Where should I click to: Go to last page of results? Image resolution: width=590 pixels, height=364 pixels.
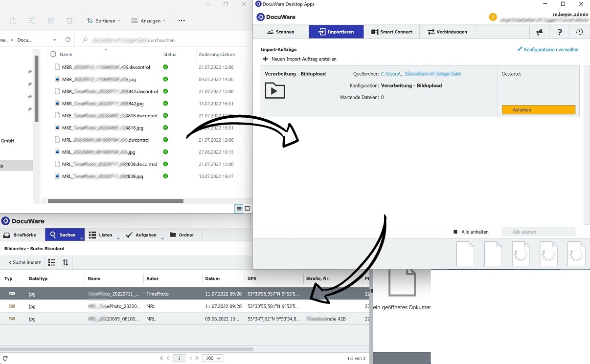(x=197, y=358)
